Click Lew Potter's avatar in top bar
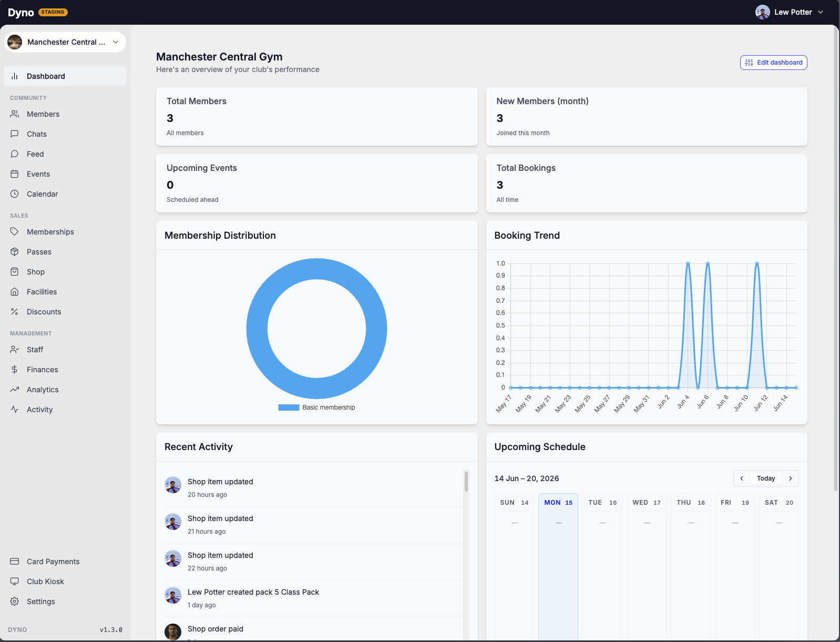 click(763, 12)
